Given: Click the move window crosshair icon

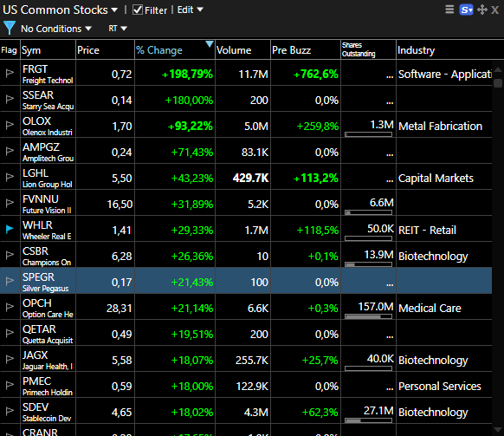Looking at the screenshot, I should 482,10.
